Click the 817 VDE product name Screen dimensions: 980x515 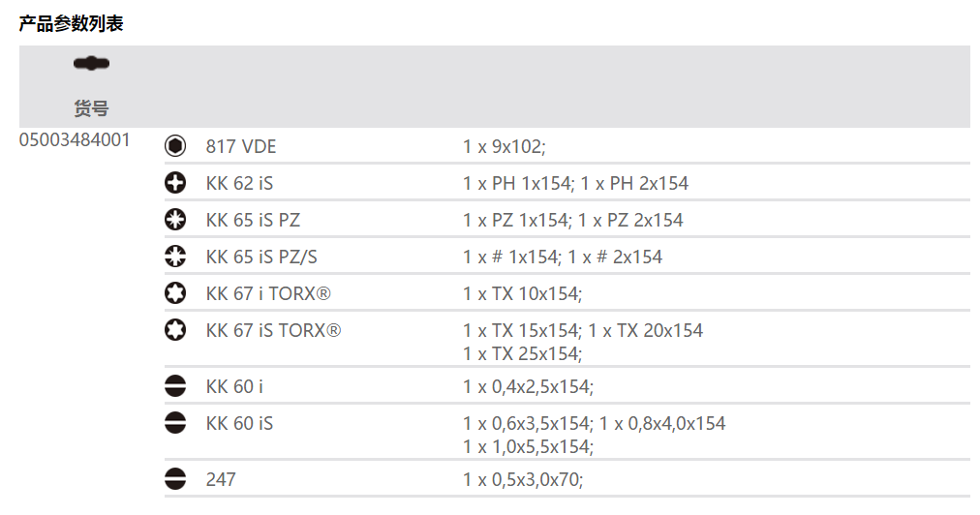pyautogui.click(x=241, y=146)
